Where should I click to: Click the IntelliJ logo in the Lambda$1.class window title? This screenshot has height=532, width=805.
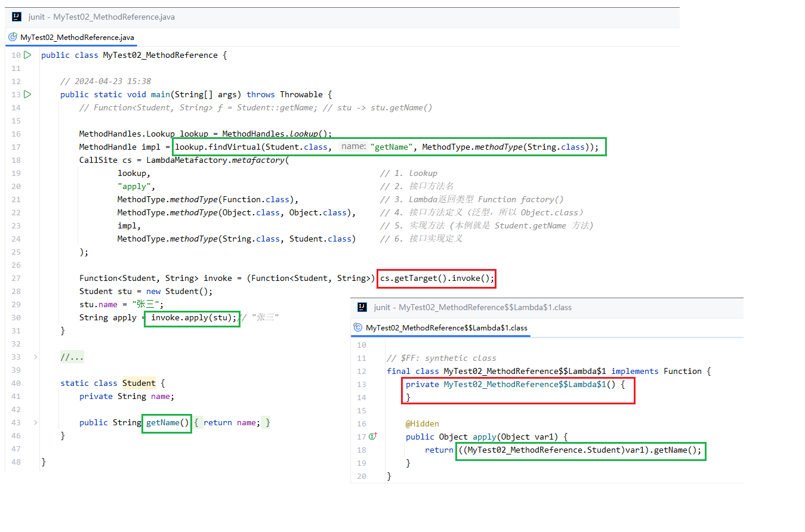tap(362, 307)
